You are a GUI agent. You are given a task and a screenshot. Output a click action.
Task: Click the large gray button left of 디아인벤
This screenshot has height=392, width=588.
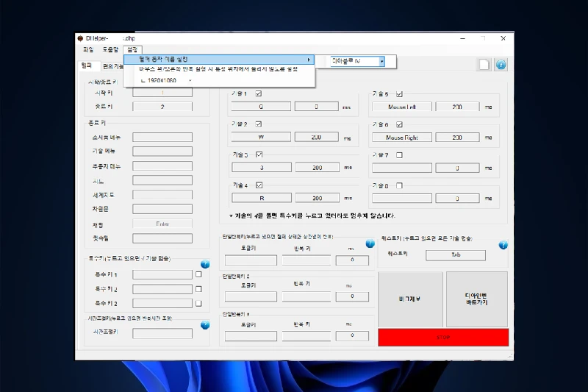click(410, 299)
